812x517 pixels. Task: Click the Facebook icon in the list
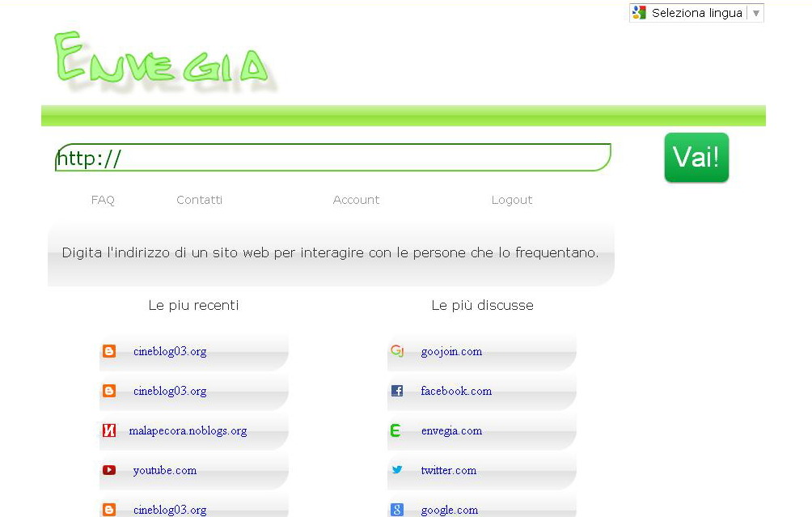(396, 391)
